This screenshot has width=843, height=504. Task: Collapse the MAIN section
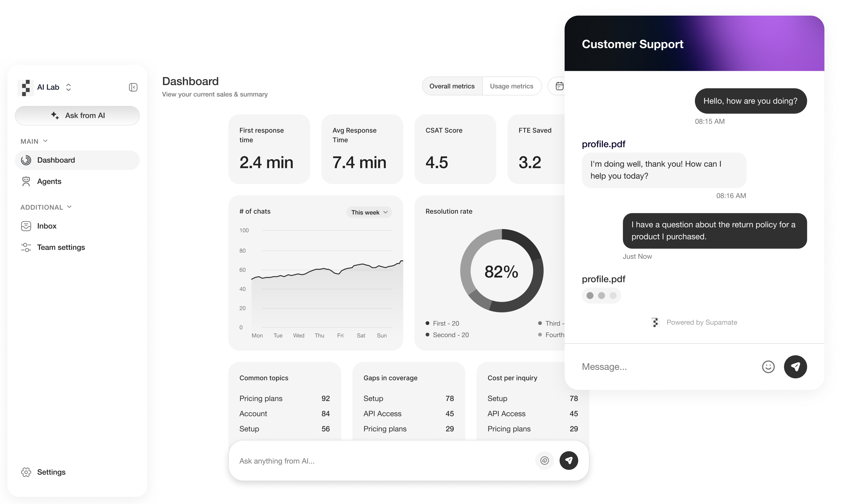click(45, 141)
